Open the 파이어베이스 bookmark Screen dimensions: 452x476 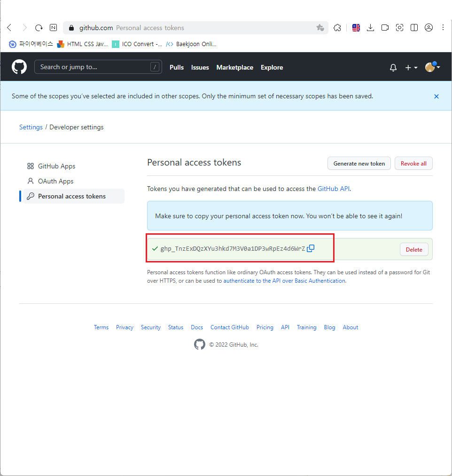click(x=31, y=44)
